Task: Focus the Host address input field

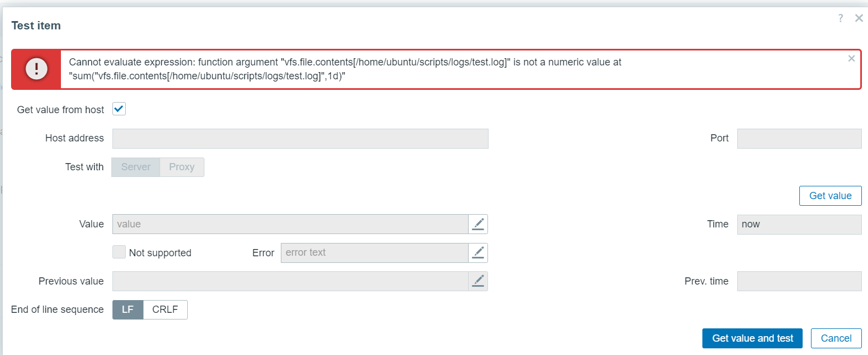Action: pyautogui.click(x=300, y=139)
